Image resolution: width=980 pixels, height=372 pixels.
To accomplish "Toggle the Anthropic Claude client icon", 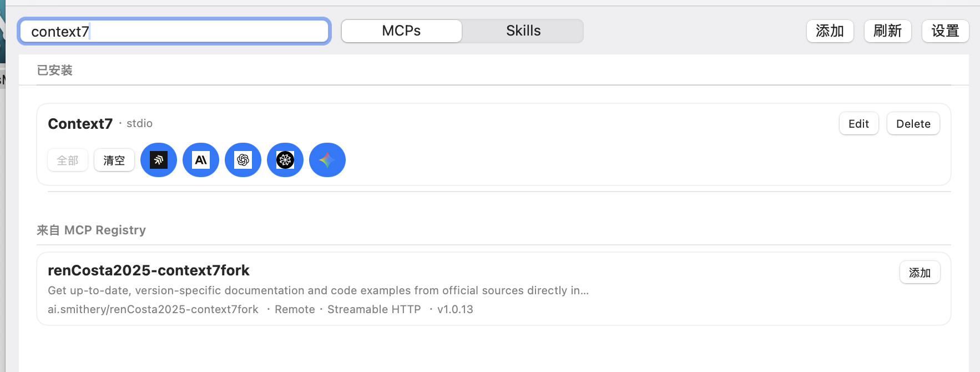I will point(201,160).
